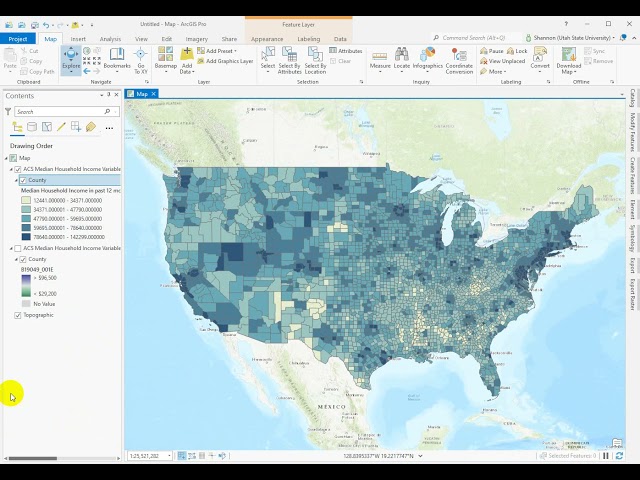Screen dimensions: 640x480
Task: Collapse the highlighted County layer legend
Action: pyautogui.click(x=16, y=180)
